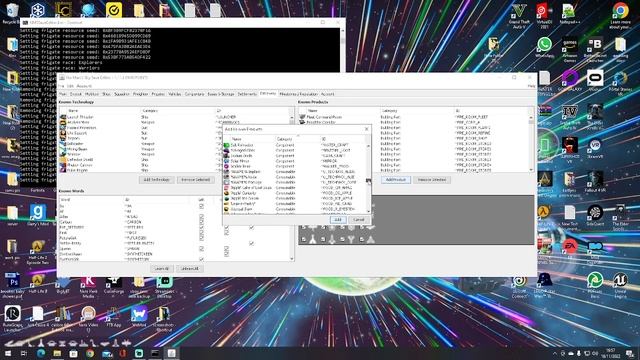640x360 pixels.
Task: Open the Fallout 4 VR desktop shortcut
Action: pos(595,179)
